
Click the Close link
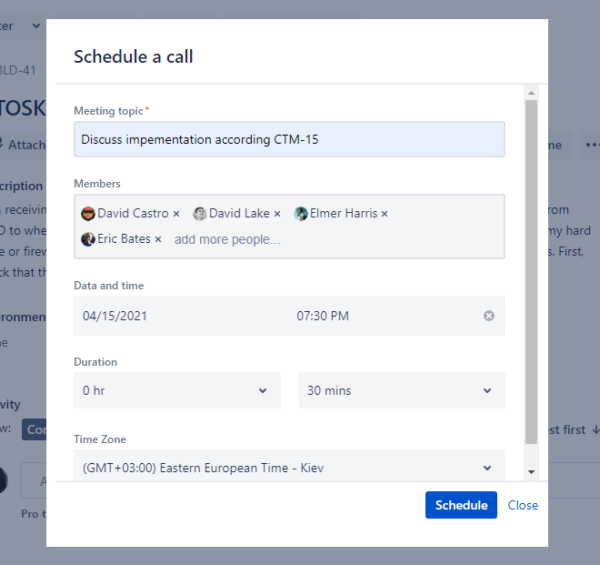click(x=523, y=505)
